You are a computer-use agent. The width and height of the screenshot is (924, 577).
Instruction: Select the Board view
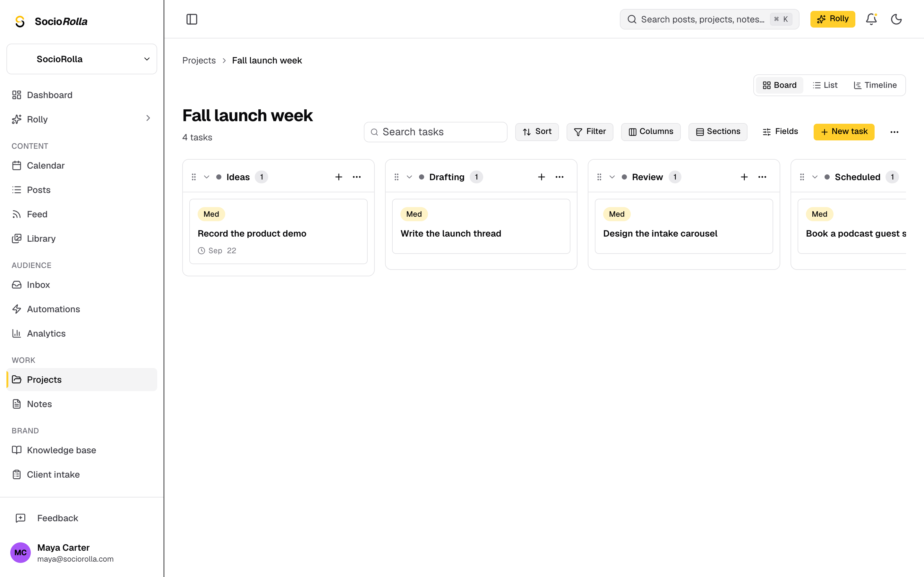tap(779, 85)
